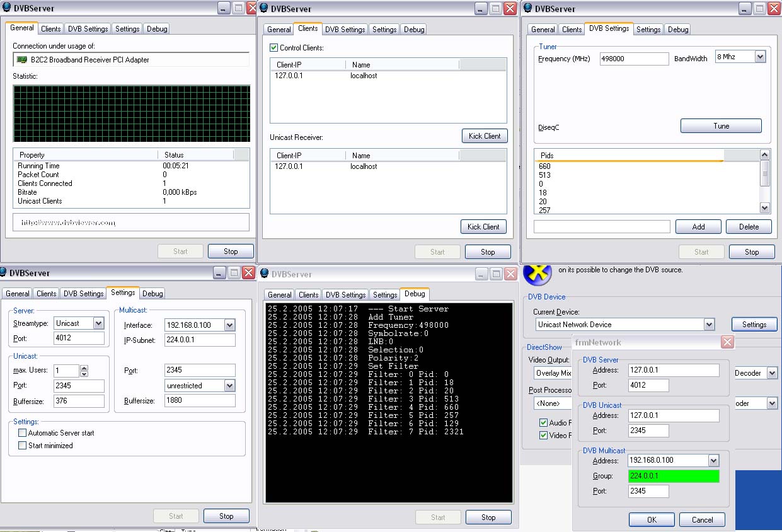Click the Pids list scrollbar up arrow
This screenshot has height=532, width=782.
pyautogui.click(x=765, y=154)
